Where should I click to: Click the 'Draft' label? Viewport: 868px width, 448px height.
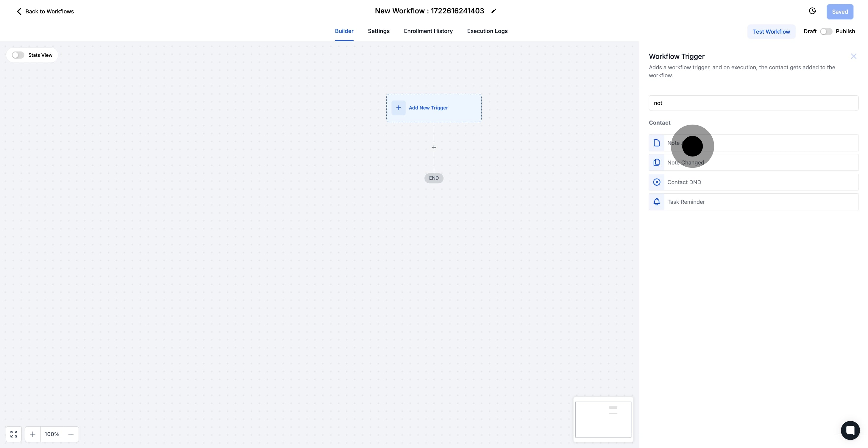(x=810, y=31)
